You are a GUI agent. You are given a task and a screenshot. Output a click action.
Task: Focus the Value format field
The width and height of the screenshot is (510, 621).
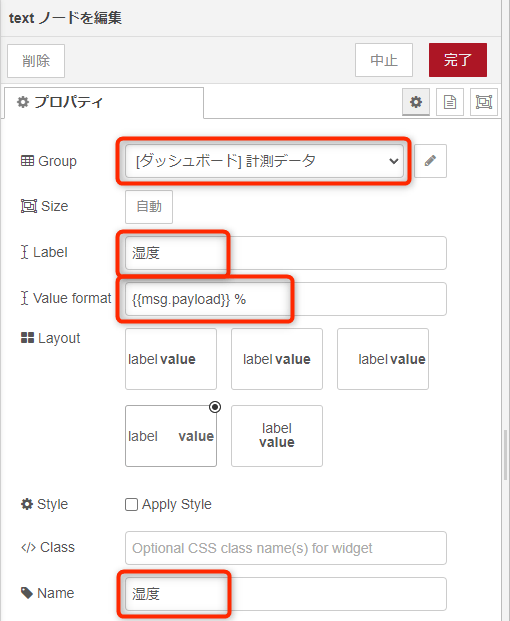click(x=286, y=299)
